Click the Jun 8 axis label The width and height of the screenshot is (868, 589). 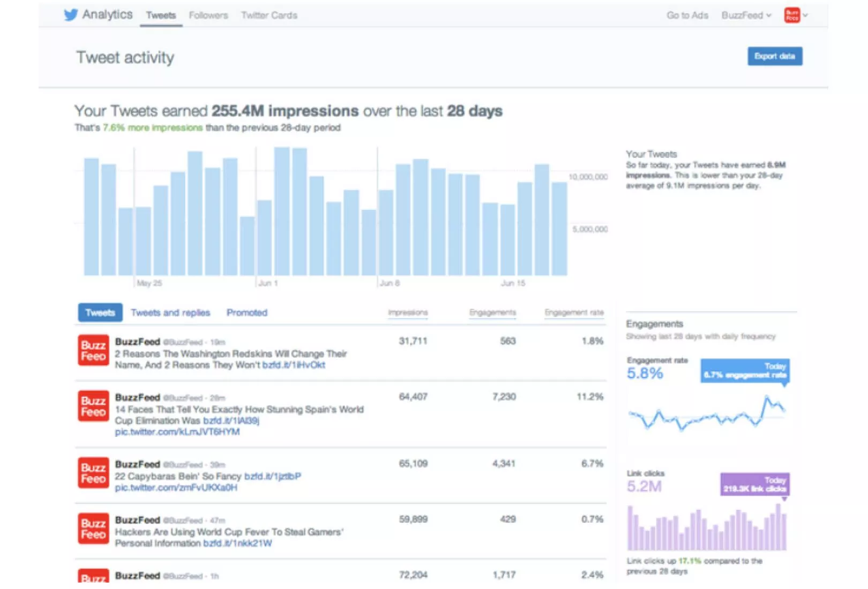390,283
